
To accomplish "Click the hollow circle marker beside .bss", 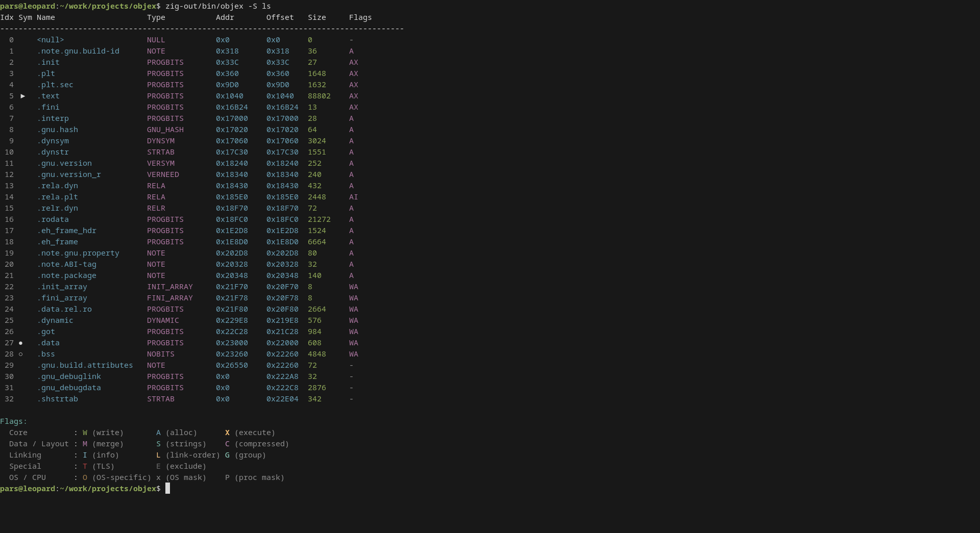I will (21, 354).
